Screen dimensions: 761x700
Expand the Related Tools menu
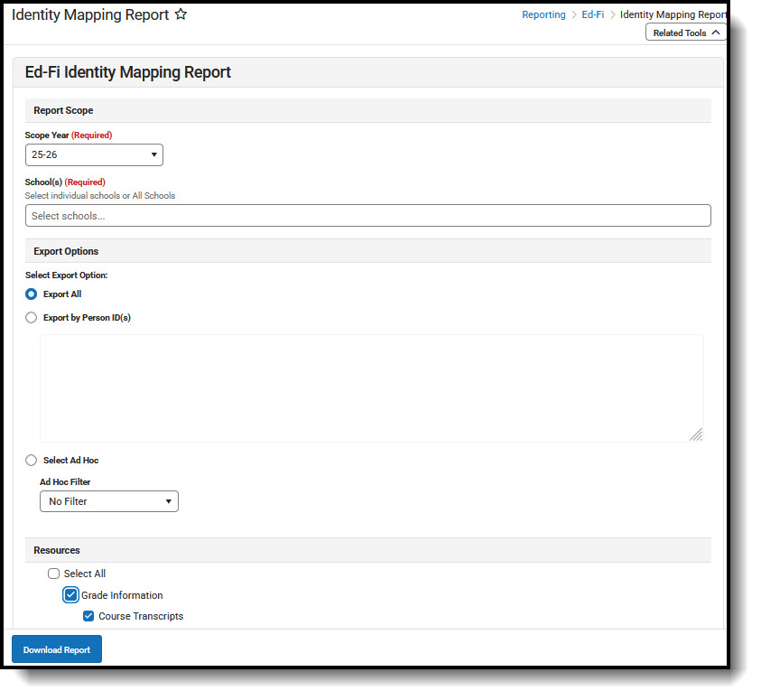686,33
